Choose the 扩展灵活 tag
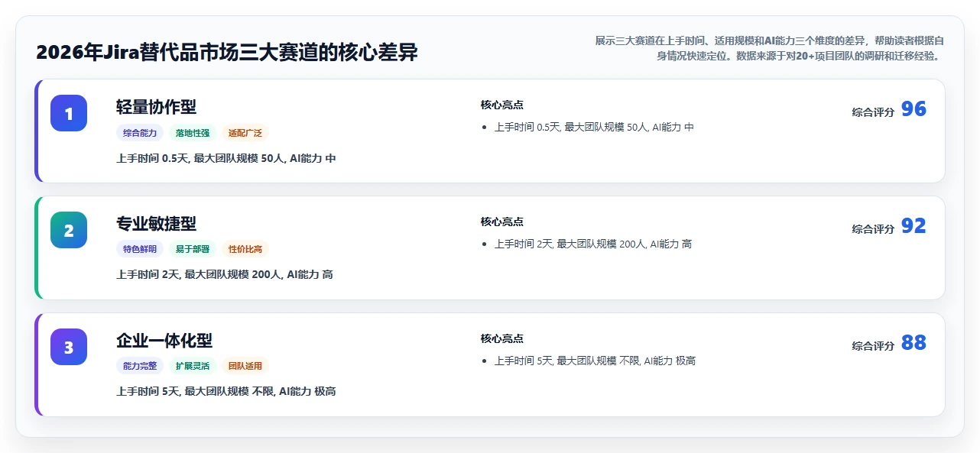Image resolution: width=980 pixels, height=453 pixels. (193, 366)
